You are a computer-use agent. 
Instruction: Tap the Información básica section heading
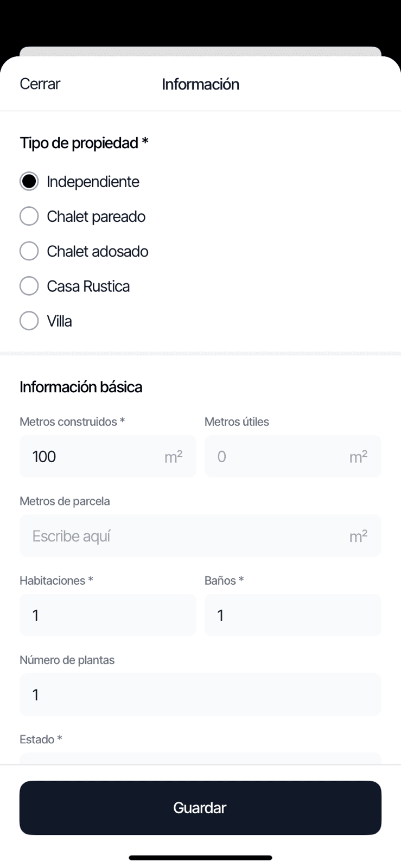click(x=81, y=387)
